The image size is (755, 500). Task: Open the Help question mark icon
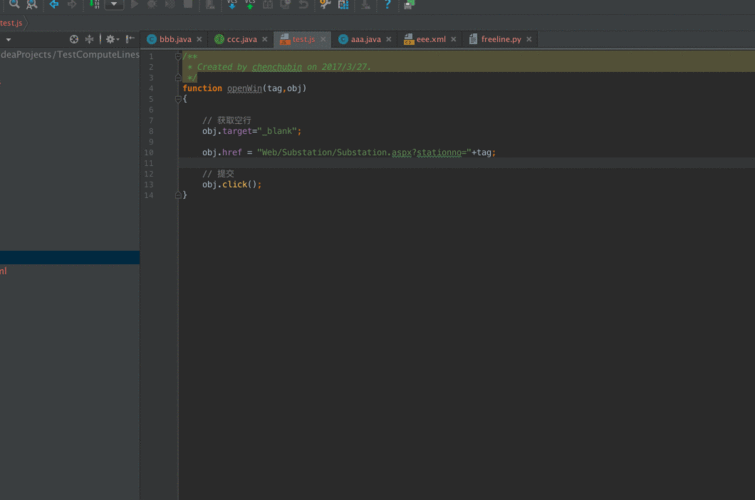388,5
